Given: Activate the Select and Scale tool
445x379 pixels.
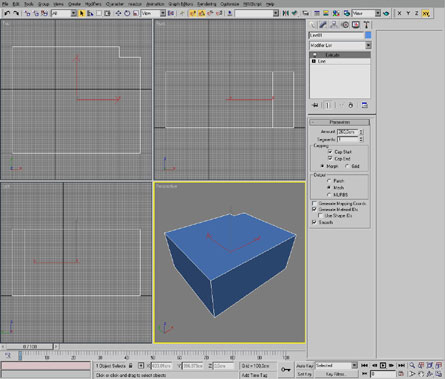Looking at the screenshot, I should 135,13.
